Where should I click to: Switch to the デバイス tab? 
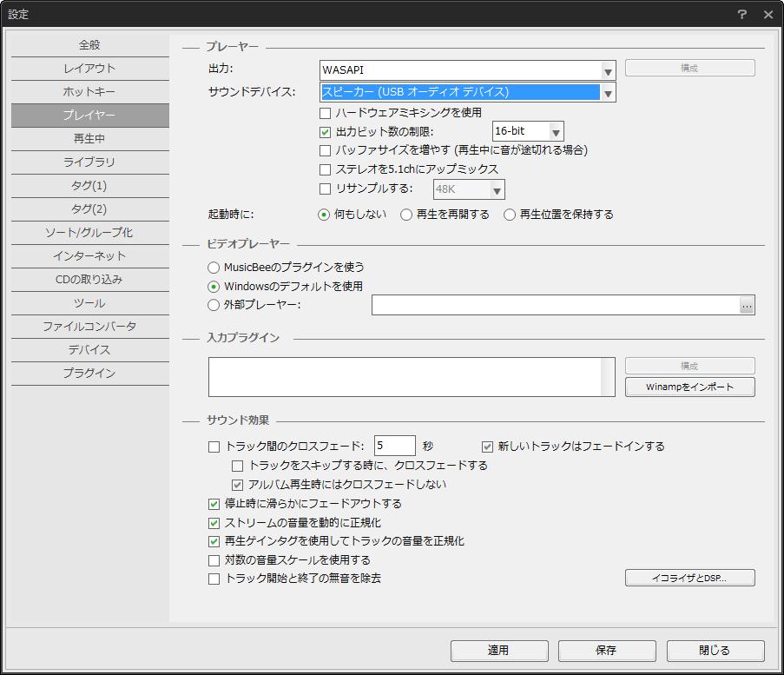[90, 350]
